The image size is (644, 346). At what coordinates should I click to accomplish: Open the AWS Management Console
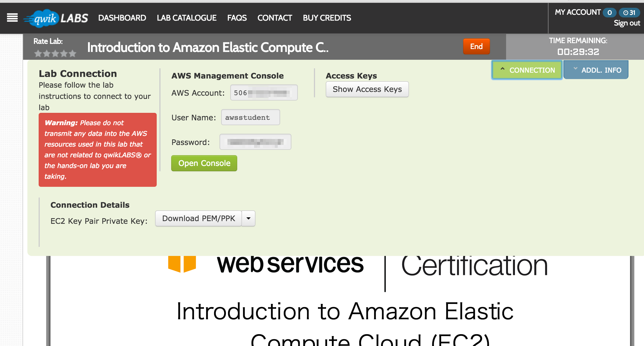click(x=204, y=163)
